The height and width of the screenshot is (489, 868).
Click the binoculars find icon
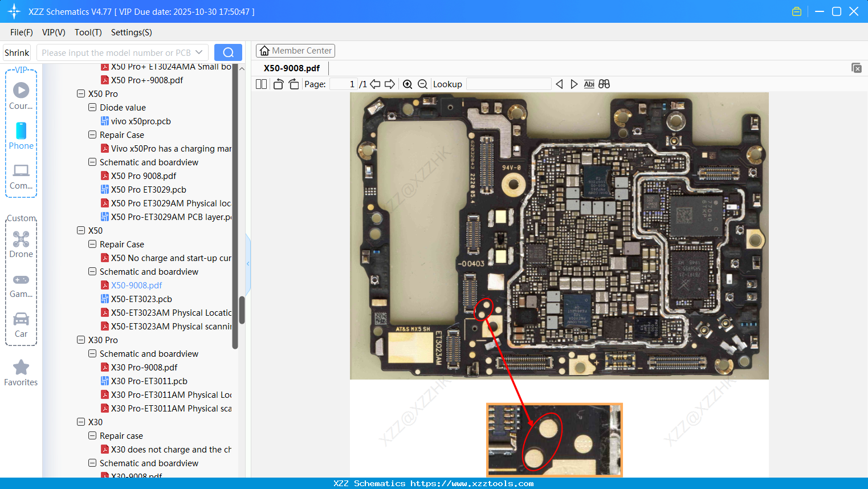tap(604, 84)
